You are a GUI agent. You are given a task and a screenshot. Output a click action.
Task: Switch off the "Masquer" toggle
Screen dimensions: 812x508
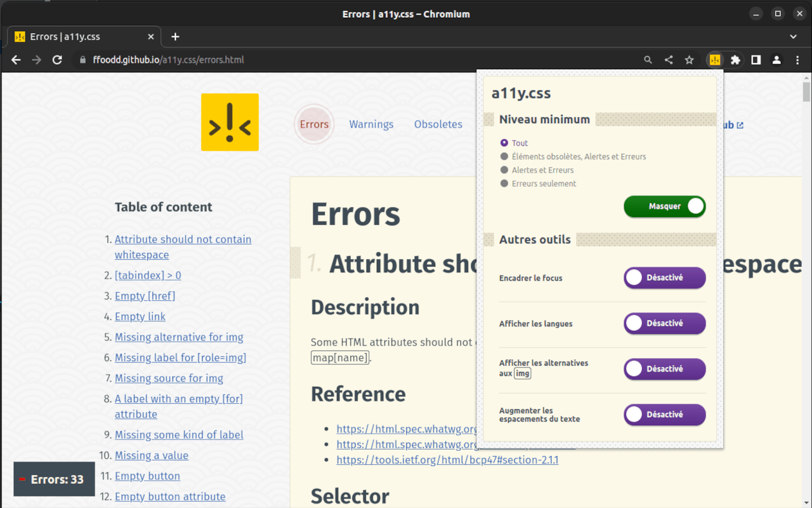664,206
